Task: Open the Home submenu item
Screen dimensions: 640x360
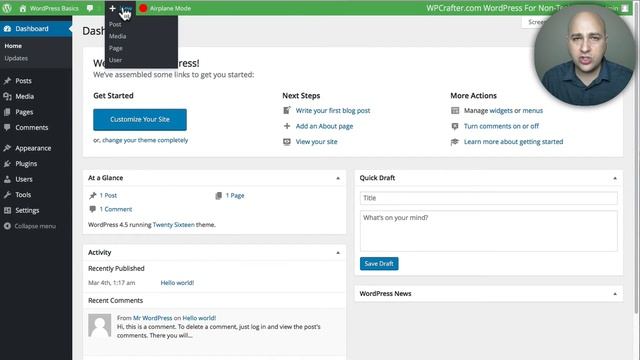Action: coord(13,46)
